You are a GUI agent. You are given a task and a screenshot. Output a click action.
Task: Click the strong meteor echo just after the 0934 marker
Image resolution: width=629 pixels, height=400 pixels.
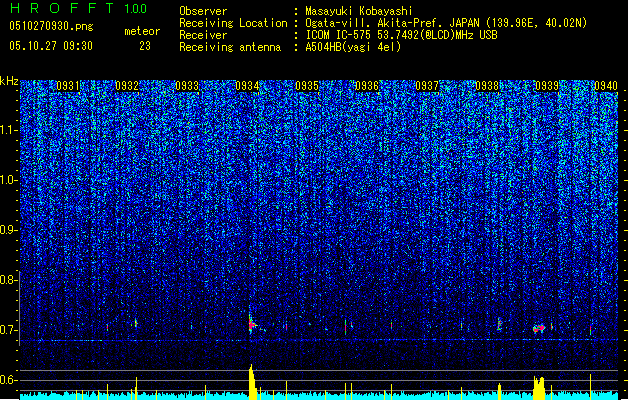click(252, 323)
